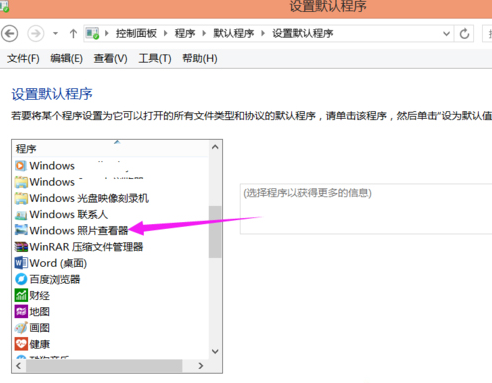The height and width of the screenshot is (383, 492).
Task: Open the 帮助(H) menu
Action: click(200, 59)
